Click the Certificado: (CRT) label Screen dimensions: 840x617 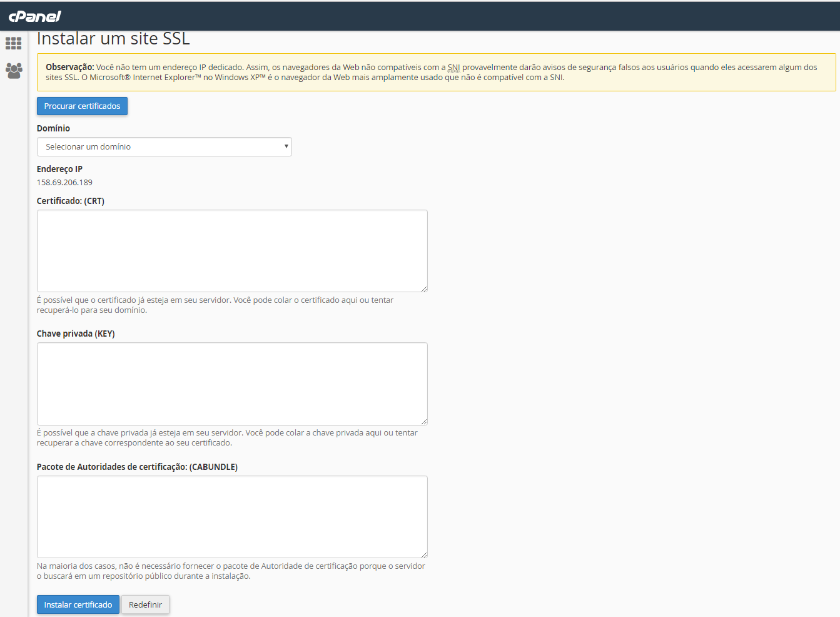pos(71,201)
